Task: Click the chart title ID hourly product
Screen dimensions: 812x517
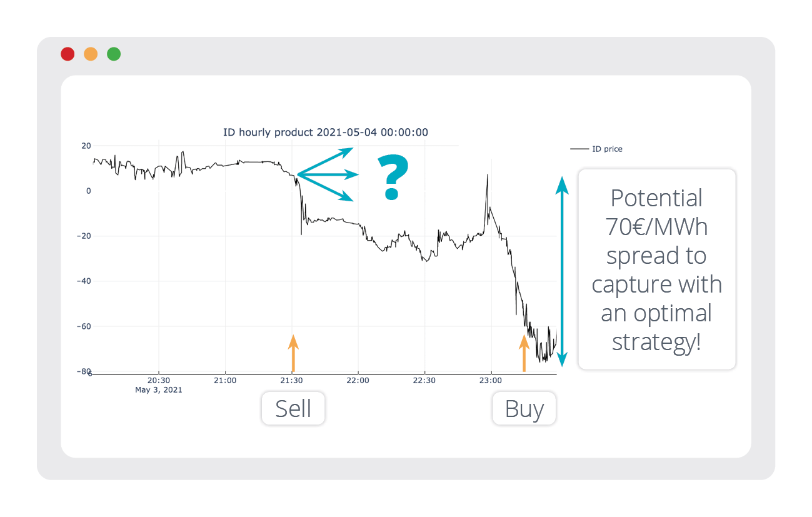Action: pos(325,133)
